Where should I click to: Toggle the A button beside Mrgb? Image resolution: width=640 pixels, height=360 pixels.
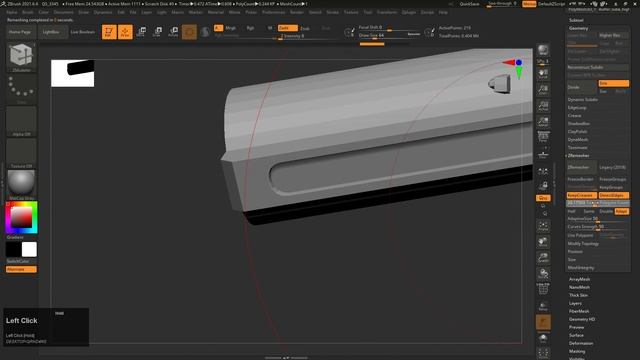pos(218,28)
